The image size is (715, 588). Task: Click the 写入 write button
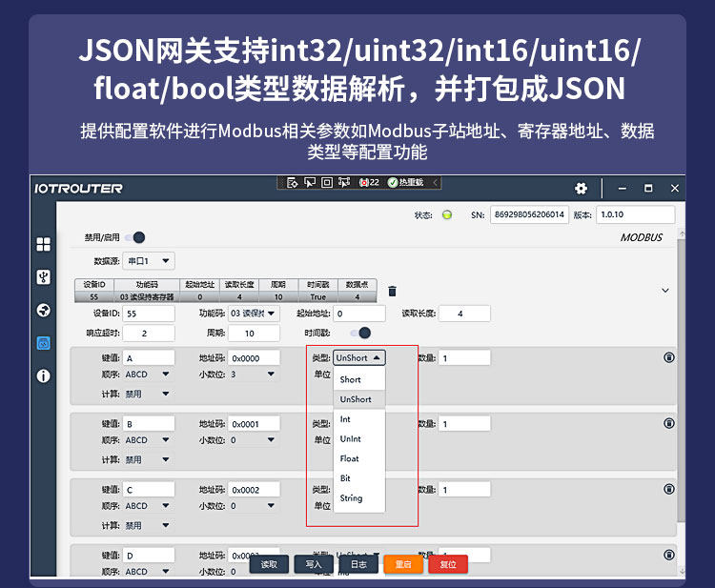point(314,564)
